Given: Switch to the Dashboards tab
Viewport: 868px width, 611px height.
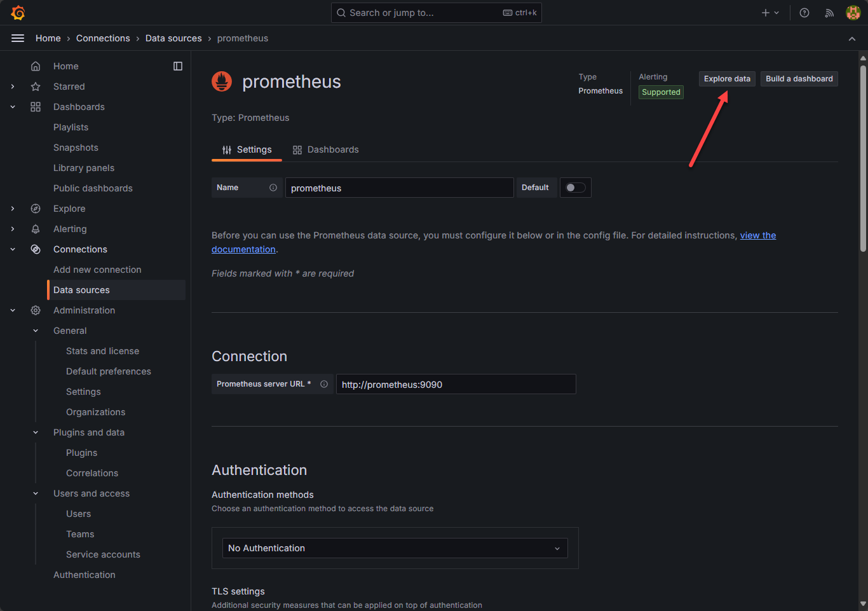Looking at the screenshot, I should tap(326, 149).
